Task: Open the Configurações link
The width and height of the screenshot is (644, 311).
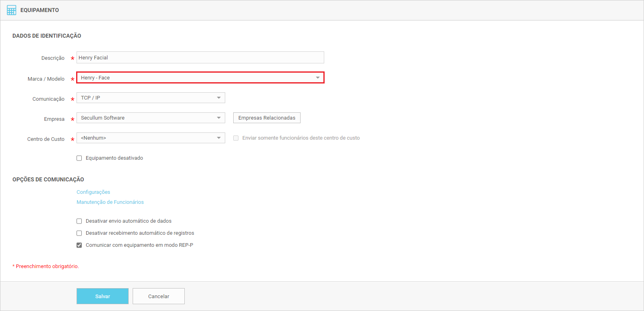Action: (93, 192)
